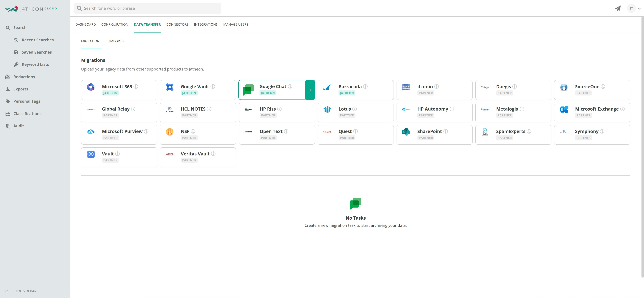Viewport: 644px width, 298px height.
Task: Click the No Tasks Google Chat illustration
Action: point(355,204)
